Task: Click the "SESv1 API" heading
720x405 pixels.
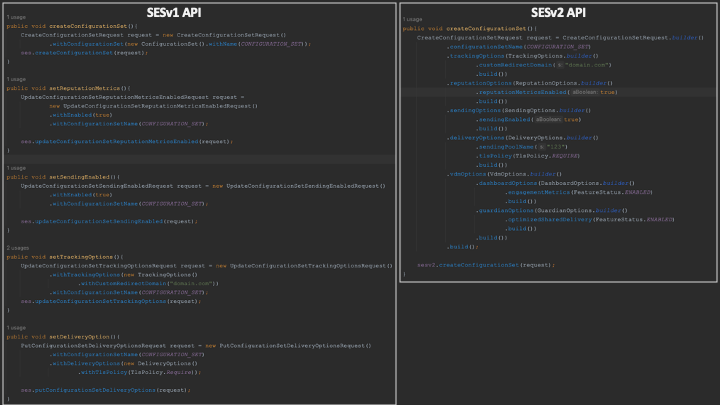Action: point(174,12)
